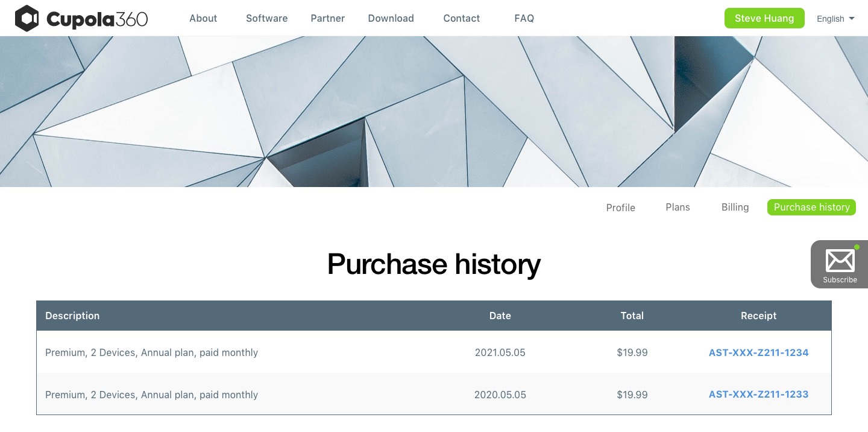Switch to the Plans tab
Viewport: 868px width, 432px height.
coord(678,207)
